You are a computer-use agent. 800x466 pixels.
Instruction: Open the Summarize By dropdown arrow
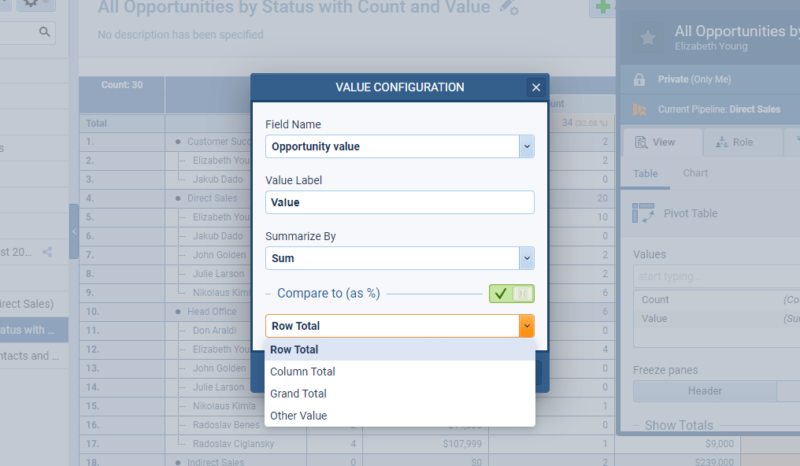coord(527,258)
